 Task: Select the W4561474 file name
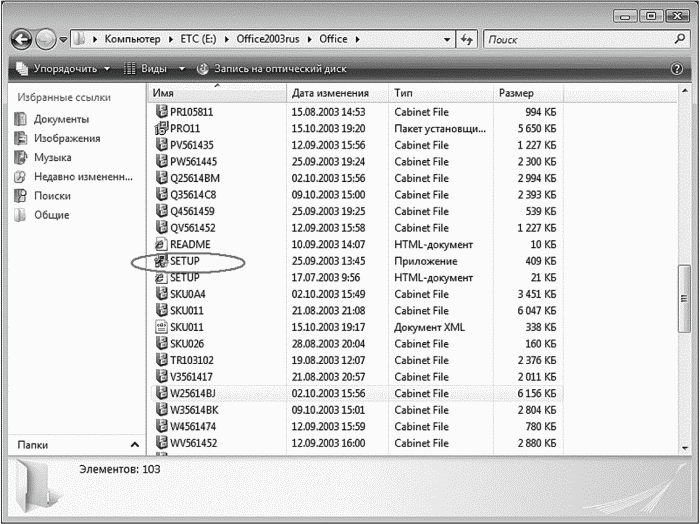click(x=193, y=426)
